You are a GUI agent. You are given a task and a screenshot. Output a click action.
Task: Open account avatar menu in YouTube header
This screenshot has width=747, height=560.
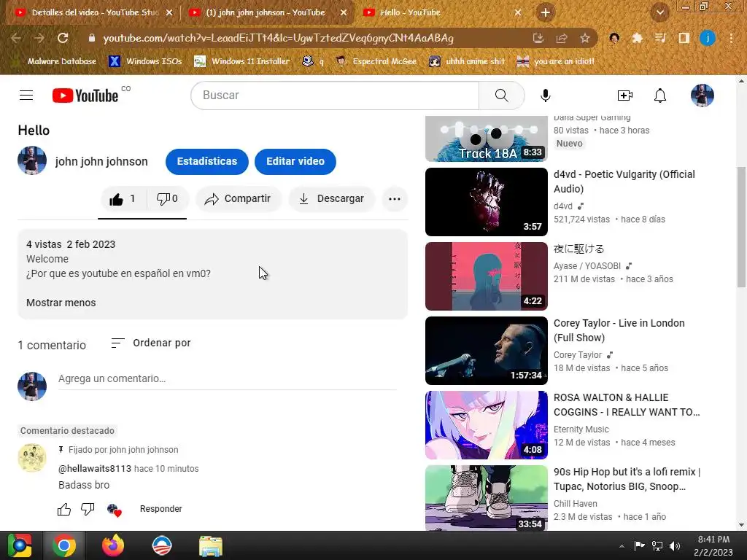(703, 96)
